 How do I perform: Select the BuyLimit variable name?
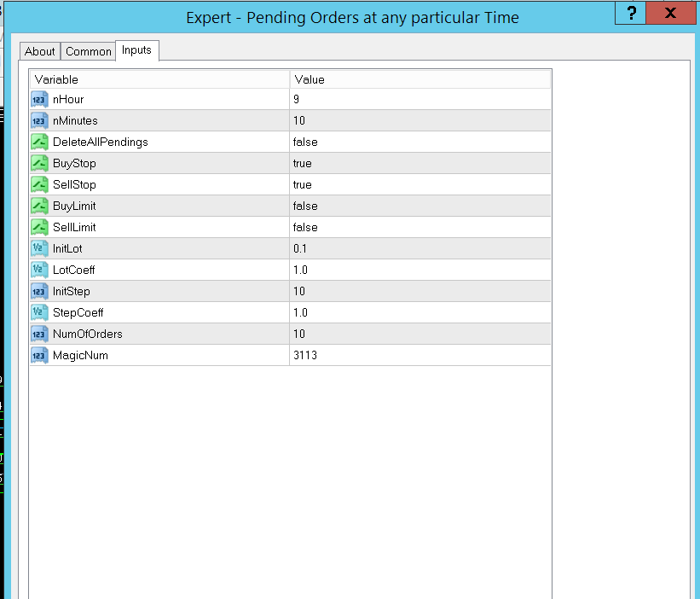click(x=74, y=206)
